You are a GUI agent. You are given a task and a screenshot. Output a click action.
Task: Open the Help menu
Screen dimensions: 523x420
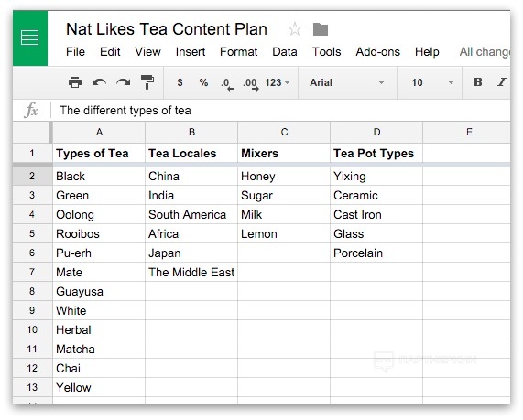[427, 52]
